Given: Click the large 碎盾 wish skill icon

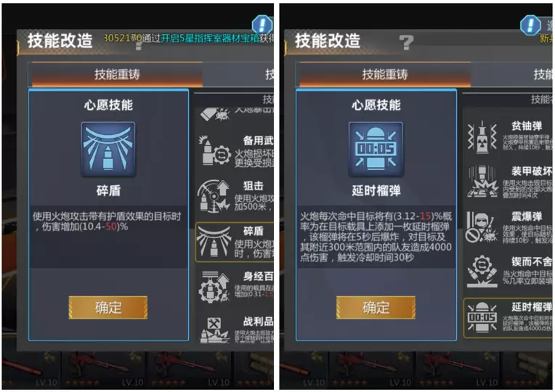Looking at the screenshot, I should [x=108, y=149].
